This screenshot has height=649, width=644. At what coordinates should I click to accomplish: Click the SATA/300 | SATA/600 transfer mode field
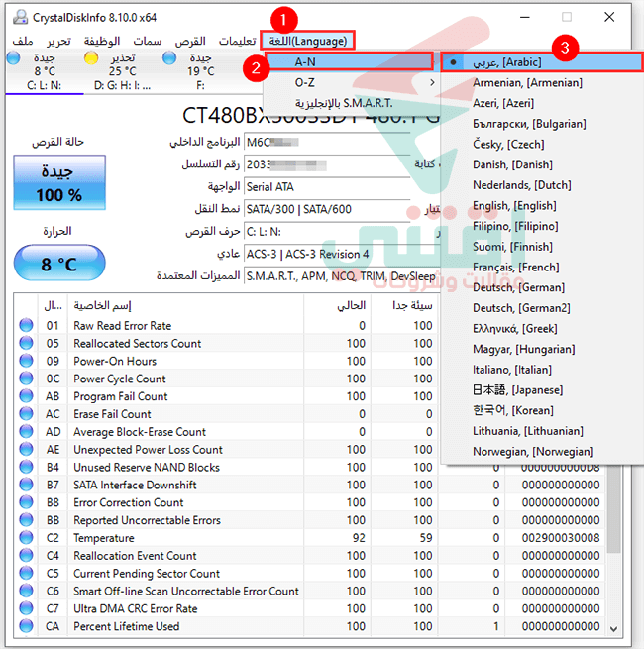click(327, 209)
